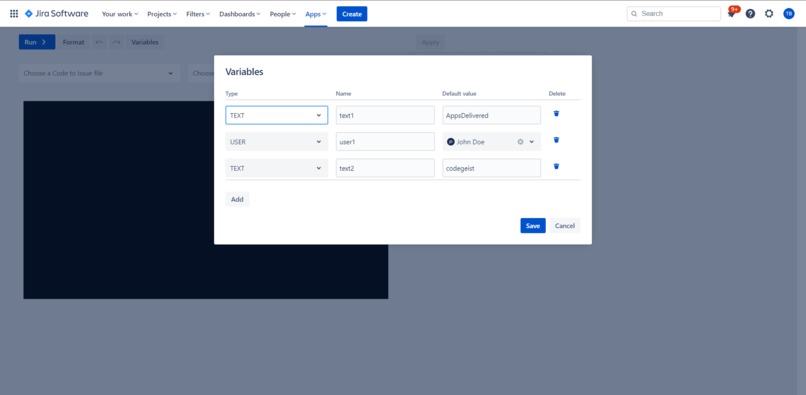Open the app switcher grid icon
806x395 pixels.
click(14, 14)
